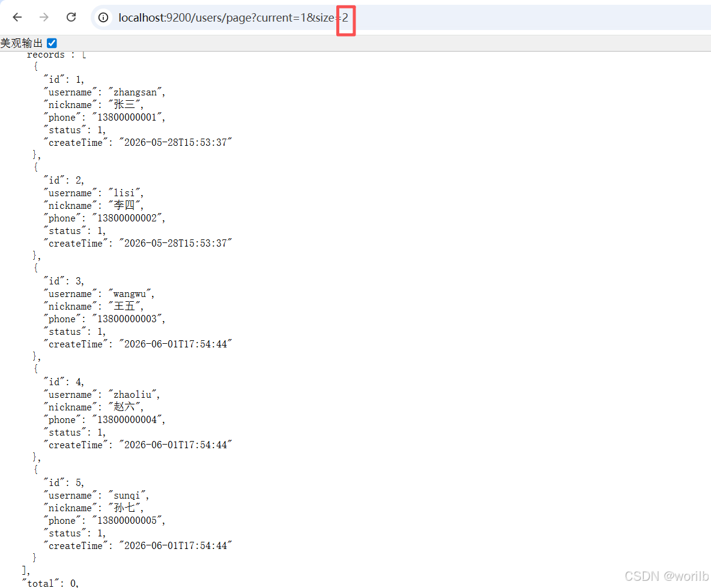Click the "id": 4 line
Viewport: 711px width, 588px height.
click(64, 382)
